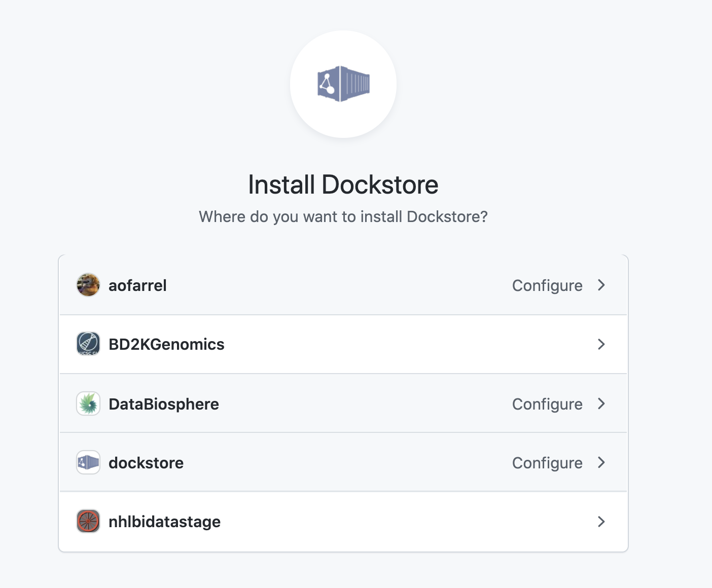Open the dockstore row chevron
712x588 pixels.
(x=601, y=462)
